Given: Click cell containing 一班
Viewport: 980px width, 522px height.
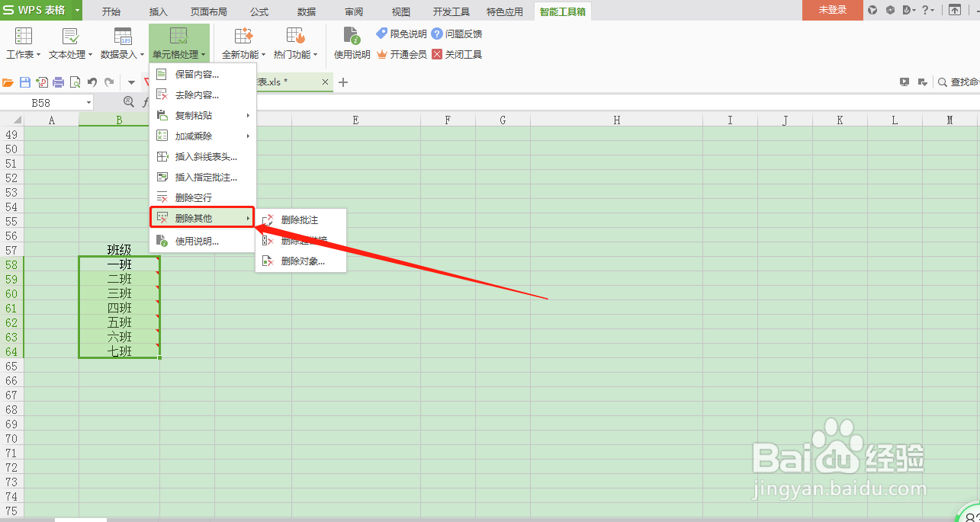Looking at the screenshot, I should tap(120, 264).
